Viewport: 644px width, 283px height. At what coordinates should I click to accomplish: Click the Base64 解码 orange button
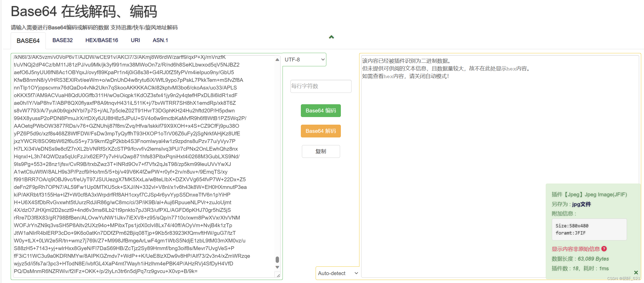point(321,131)
